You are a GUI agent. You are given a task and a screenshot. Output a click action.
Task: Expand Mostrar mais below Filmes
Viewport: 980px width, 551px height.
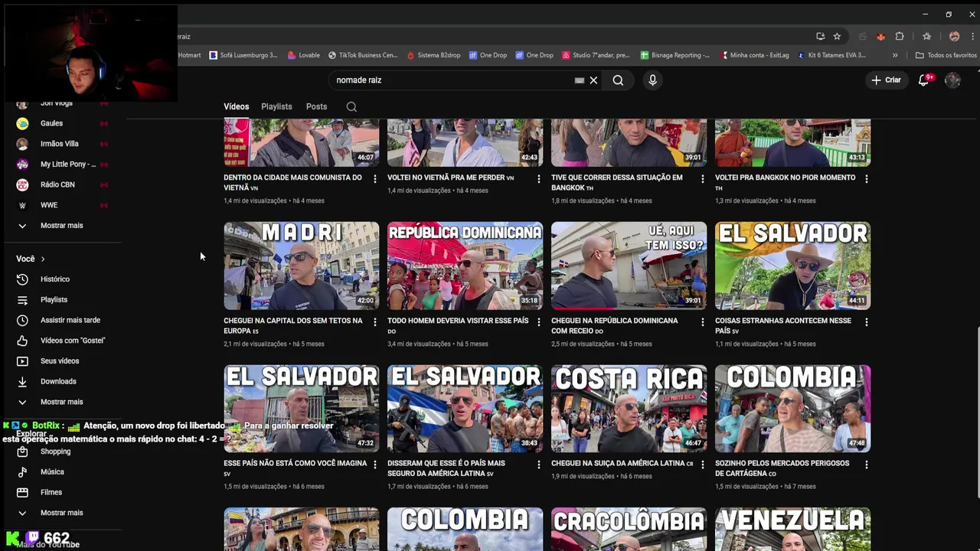tap(64, 513)
